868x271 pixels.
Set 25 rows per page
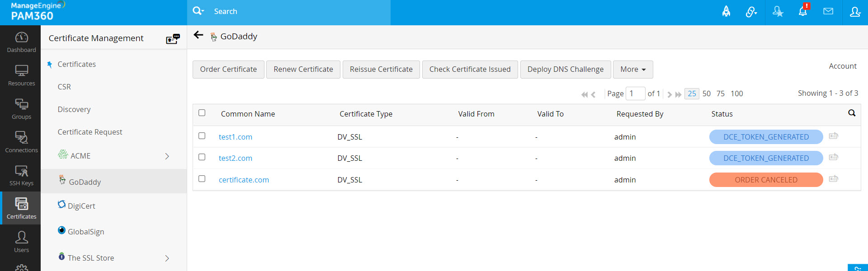[x=692, y=93]
